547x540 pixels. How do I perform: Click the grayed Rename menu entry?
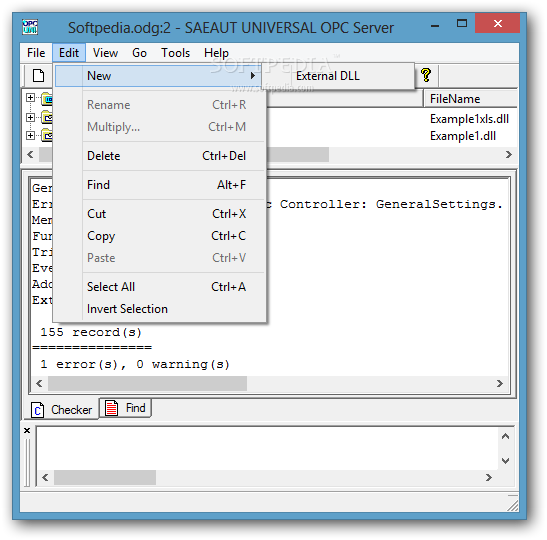[159, 105]
